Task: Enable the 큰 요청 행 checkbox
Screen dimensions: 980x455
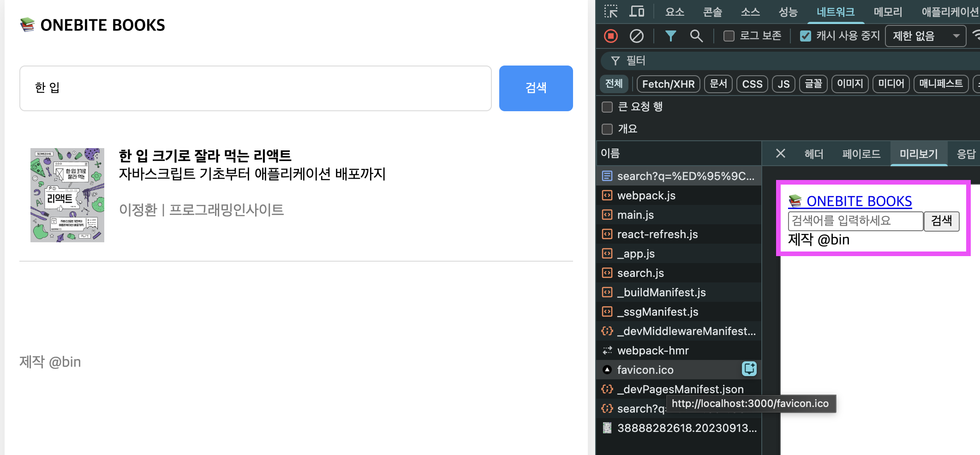Action: coord(607,107)
